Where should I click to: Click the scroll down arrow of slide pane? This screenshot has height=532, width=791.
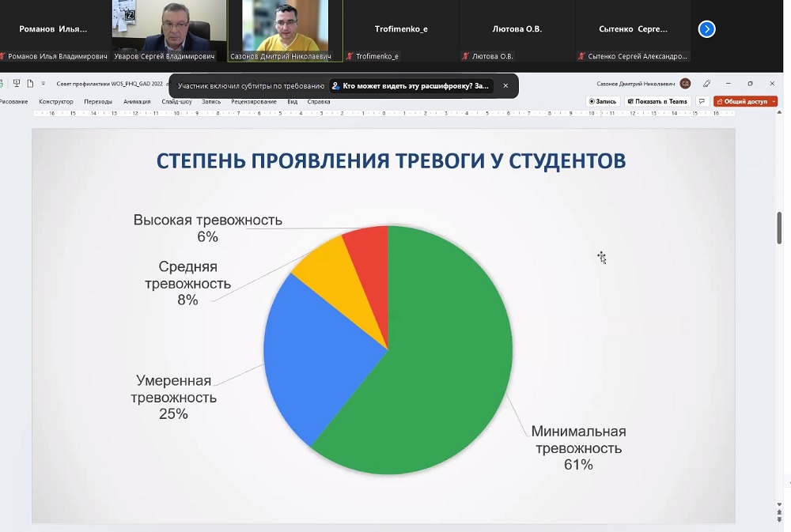point(779,504)
